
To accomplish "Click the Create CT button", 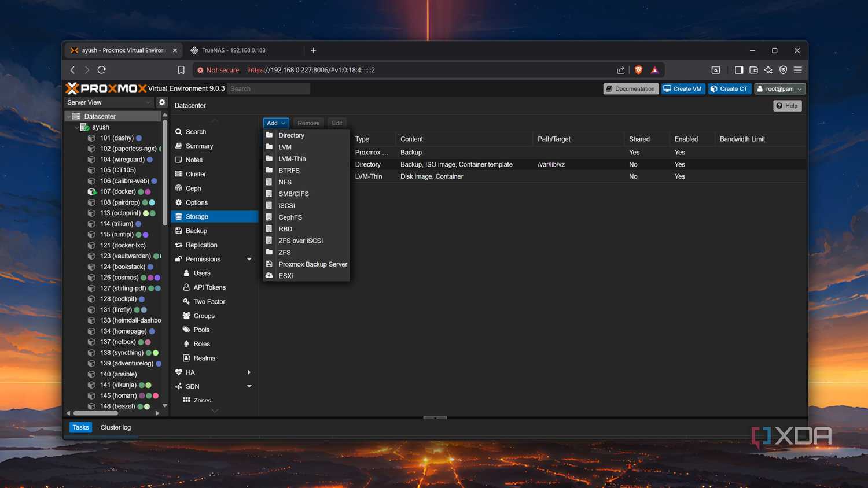I will pyautogui.click(x=730, y=89).
